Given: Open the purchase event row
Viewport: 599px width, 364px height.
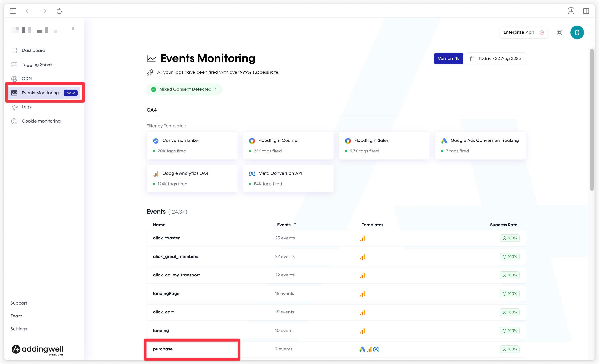Looking at the screenshot, I should pyautogui.click(x=336, y=349).
